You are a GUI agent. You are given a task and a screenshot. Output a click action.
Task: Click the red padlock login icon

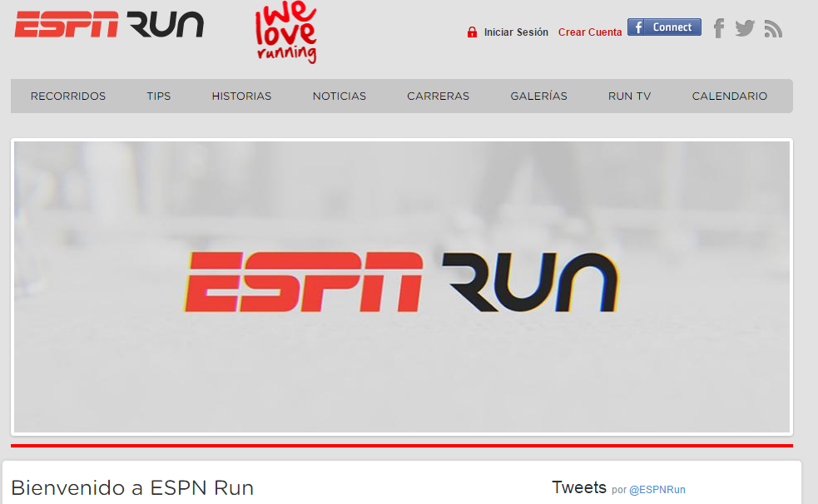pos(472,32)
